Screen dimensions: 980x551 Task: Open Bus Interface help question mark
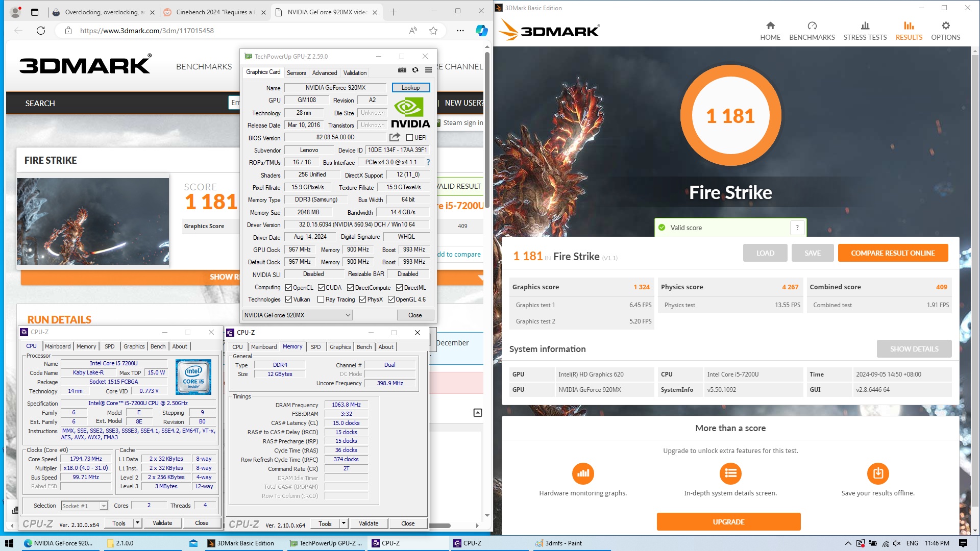[428, 162]
